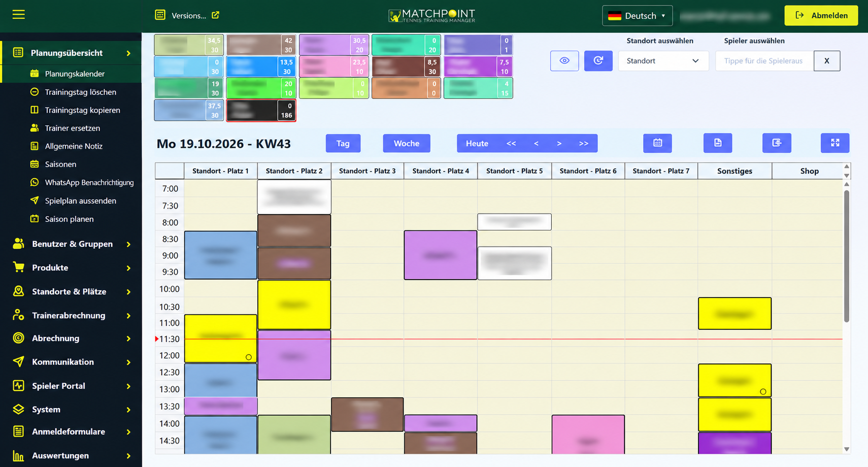Open the calendar date picker icon button
868x467 pixels.
(657, 143)
